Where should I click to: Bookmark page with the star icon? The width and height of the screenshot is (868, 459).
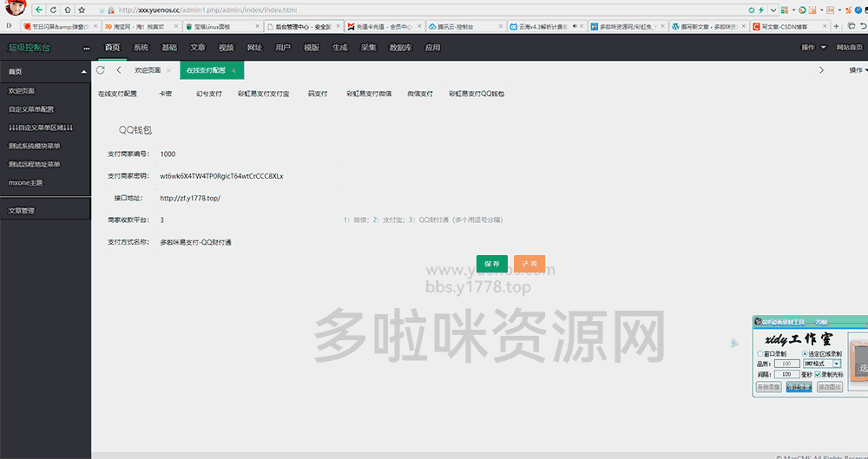tap(82, 10)
